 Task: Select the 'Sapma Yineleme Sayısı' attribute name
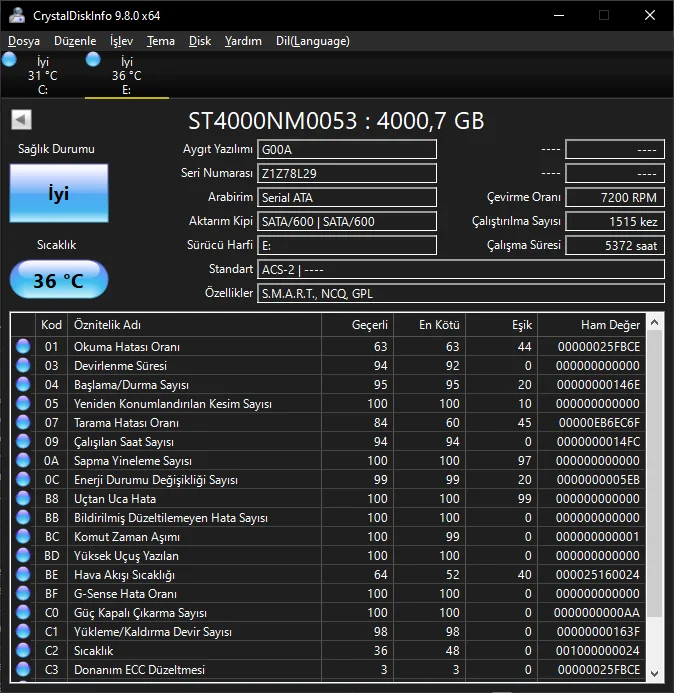(x=133, y=461)
